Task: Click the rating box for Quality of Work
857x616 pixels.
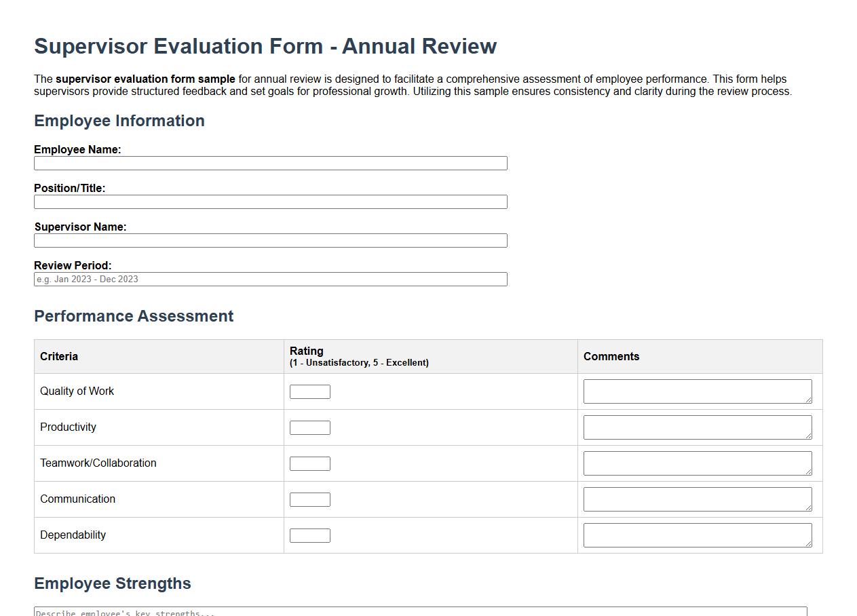Action: (309, 391)
